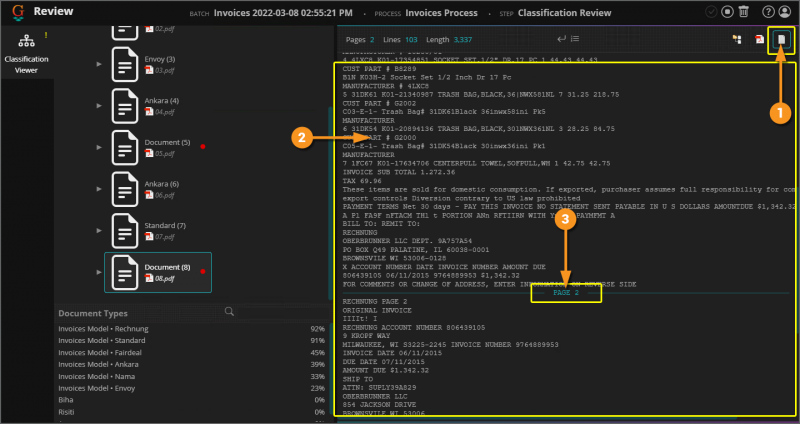Image resolution: width=800 pixels, height=424 pixels.
Task: Click the line 'INVOICE SUB TOTAL 1.272.36'
Action: click(399, 172)
